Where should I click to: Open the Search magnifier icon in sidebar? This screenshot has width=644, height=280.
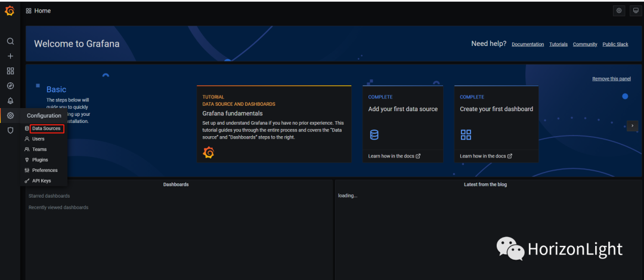pos(10,41)
